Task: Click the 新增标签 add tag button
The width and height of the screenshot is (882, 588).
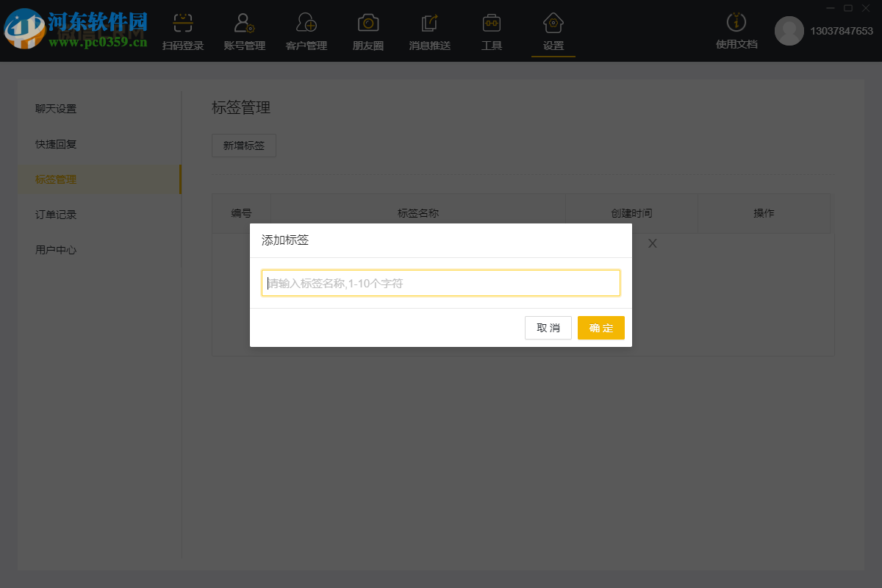Action: pos(243,146)
